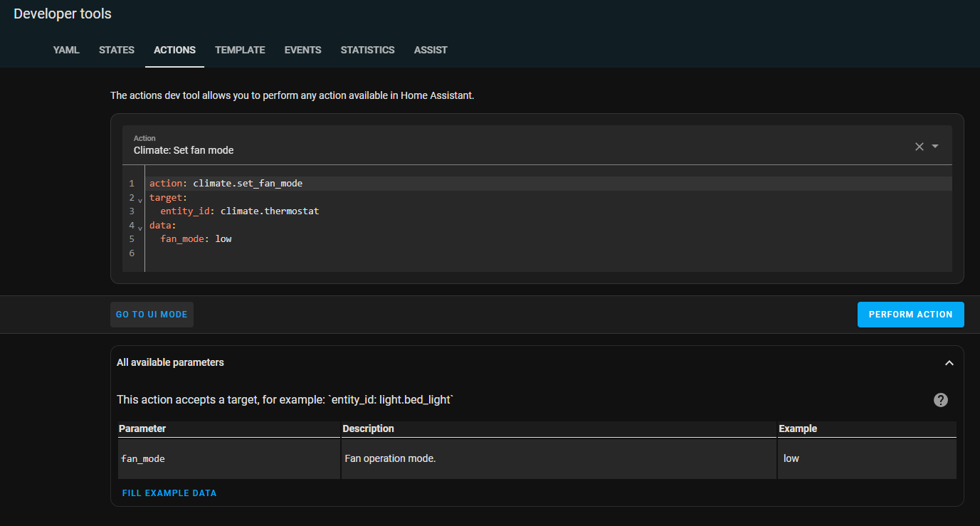Viewport: 980px width, 526px height.
Task: Collapse the All available parameters section
Action: tap(949, 363)
